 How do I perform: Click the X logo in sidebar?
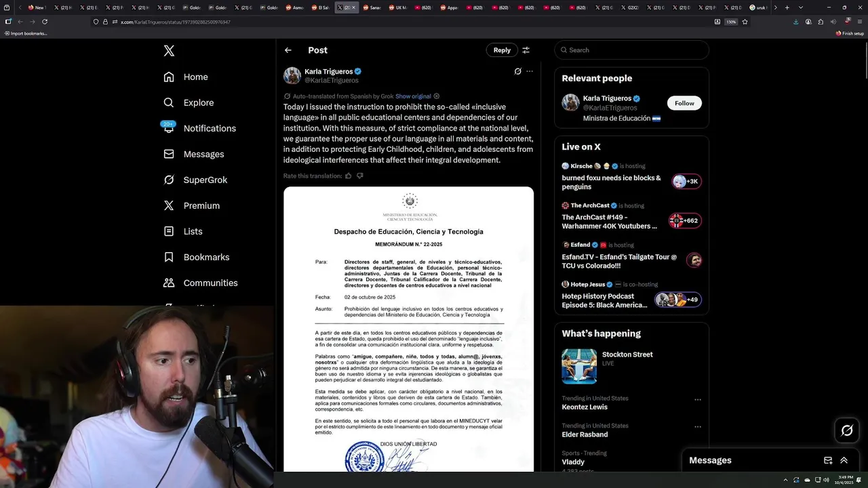pyautogui.click(x=169, y=51)
